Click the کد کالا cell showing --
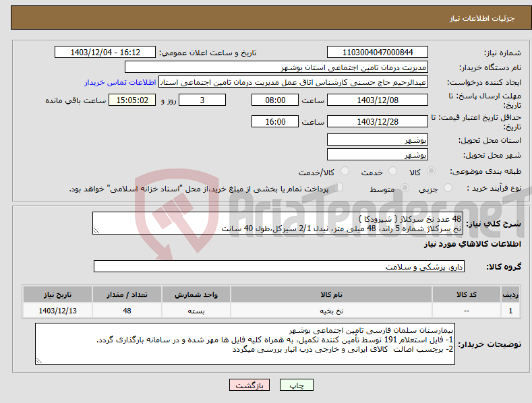The width and height of the screenshot is (532, 403). 467,311
